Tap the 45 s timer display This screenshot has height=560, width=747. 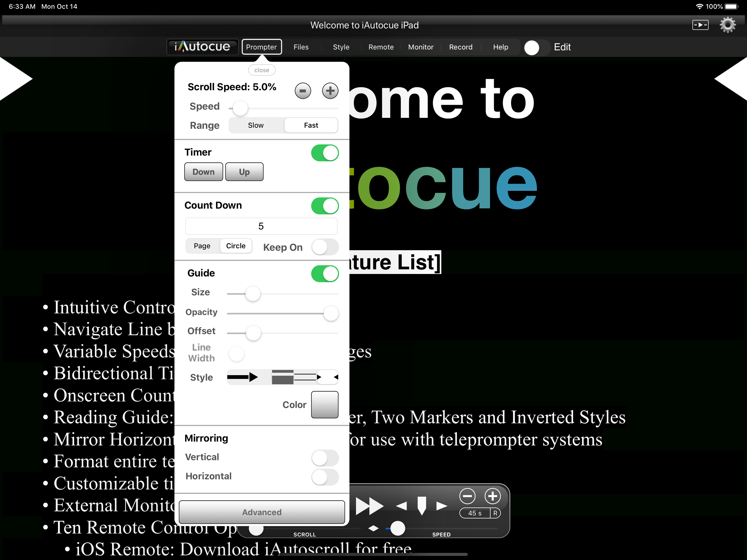pyautogui.click(x=475, y=513)
